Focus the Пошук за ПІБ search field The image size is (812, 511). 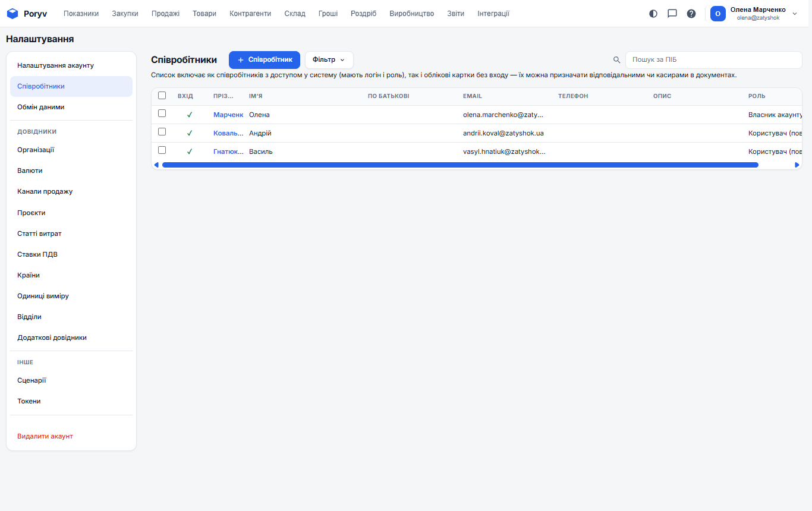pos(713,60)
